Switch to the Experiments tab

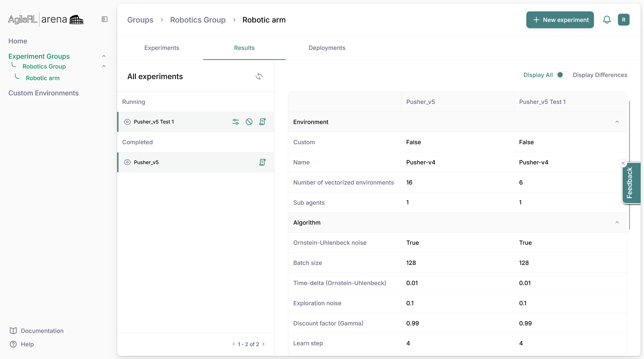162,48
